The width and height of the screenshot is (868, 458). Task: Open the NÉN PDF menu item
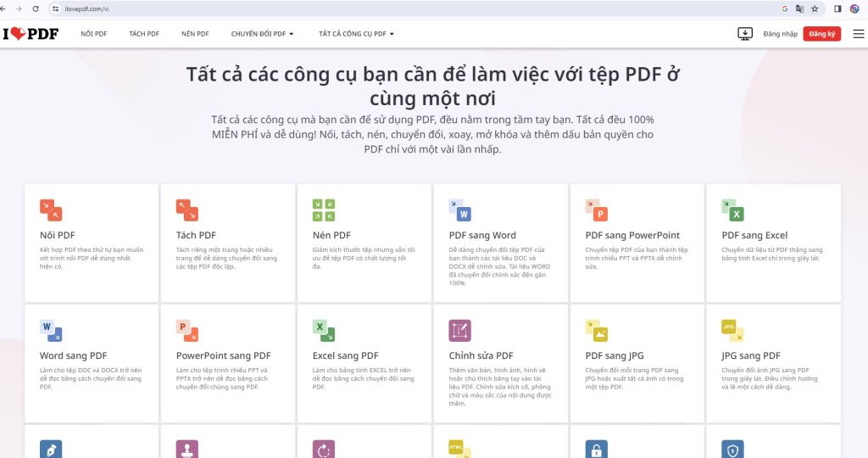tap(196, 34)
